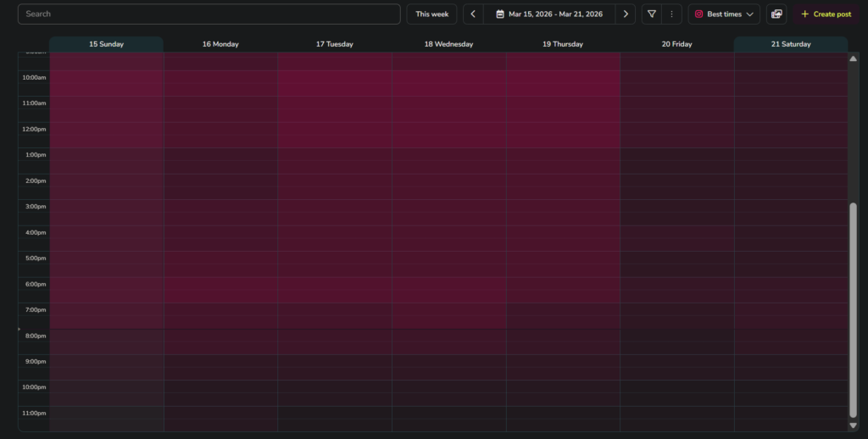Open the Mar 15 - Mar 21 date picker

[x=555, y=14]
